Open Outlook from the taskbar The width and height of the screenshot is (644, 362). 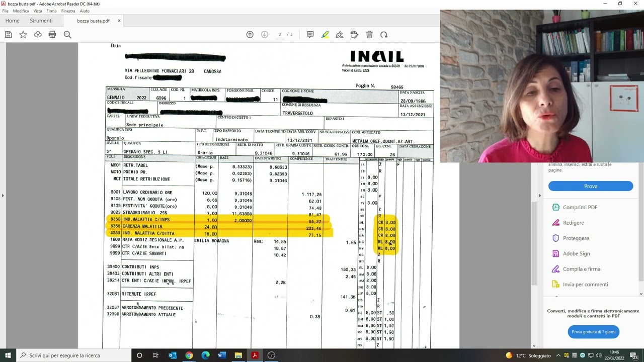[x=173, y=355]
